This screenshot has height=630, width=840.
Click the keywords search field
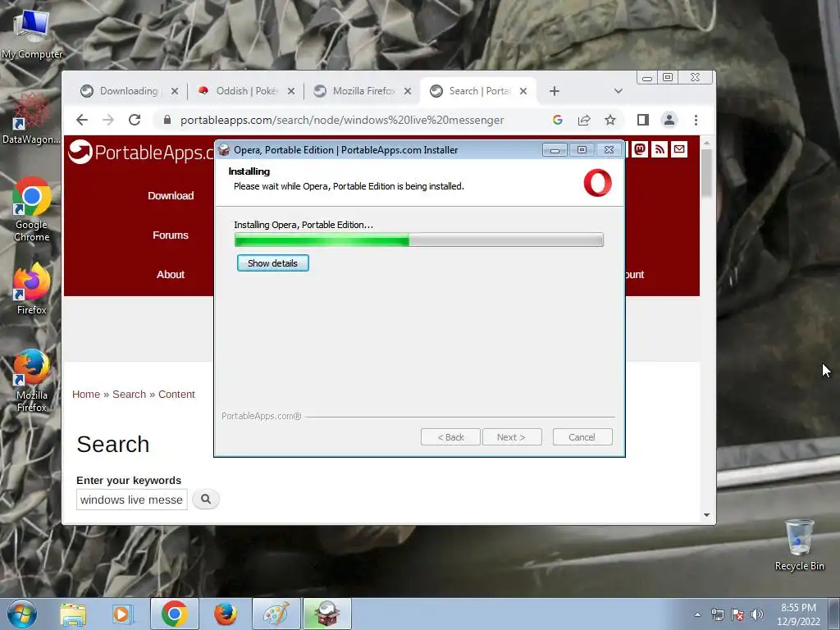tap(132, 500)
